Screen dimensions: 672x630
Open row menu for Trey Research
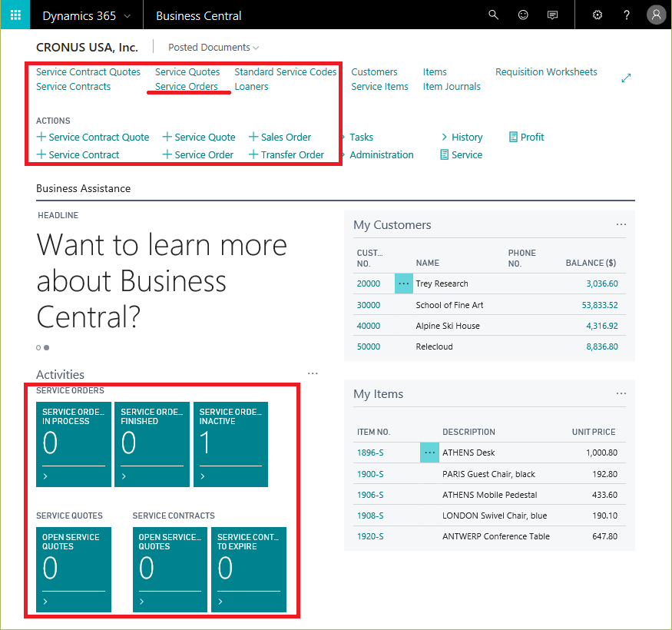(404, 283)
